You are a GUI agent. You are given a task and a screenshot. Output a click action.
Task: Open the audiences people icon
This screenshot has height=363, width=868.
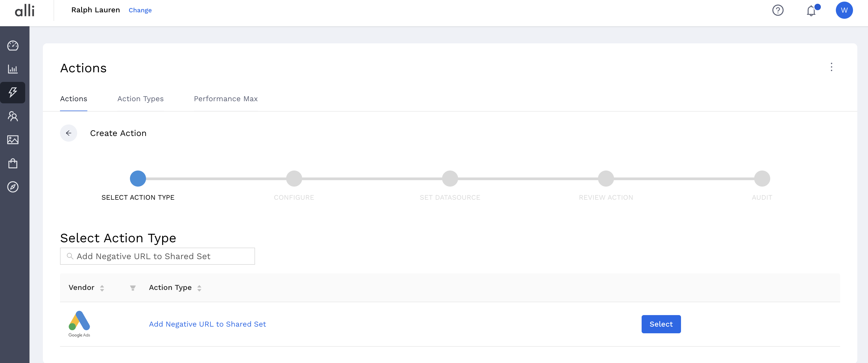pyautogui.click(x=13, y=116)
